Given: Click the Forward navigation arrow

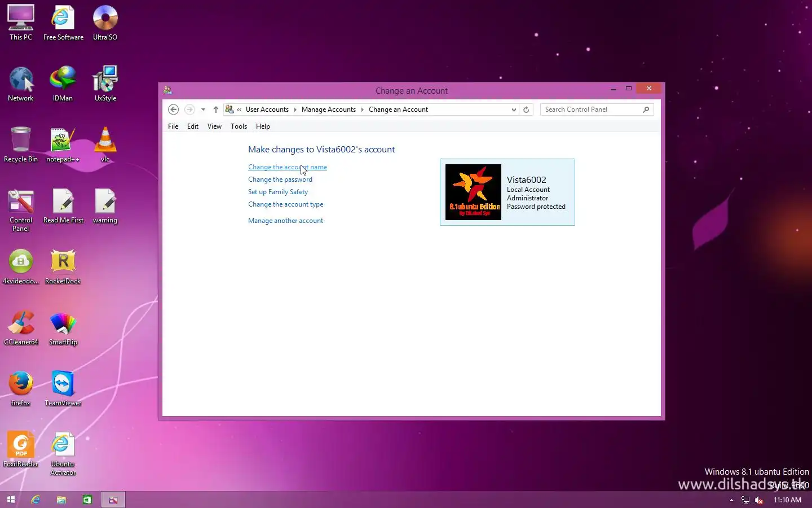Looking at the screenshot, I should (x=189, y=110).
